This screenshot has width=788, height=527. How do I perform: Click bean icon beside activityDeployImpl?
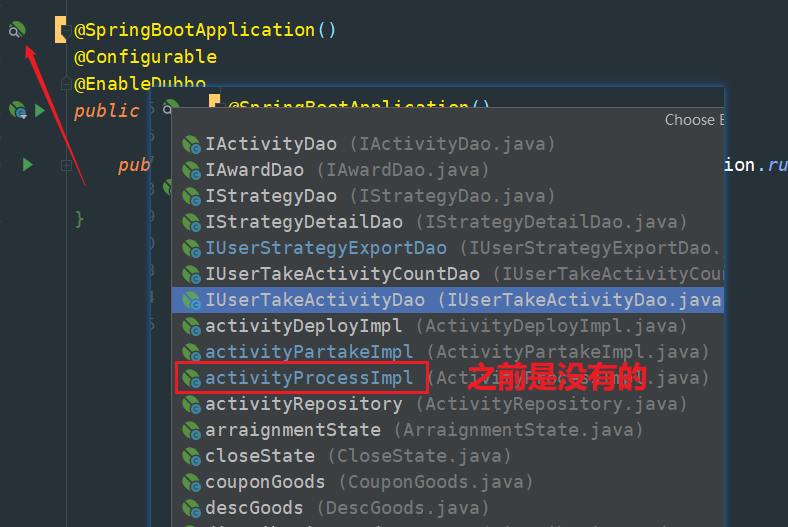pos(191,327)
